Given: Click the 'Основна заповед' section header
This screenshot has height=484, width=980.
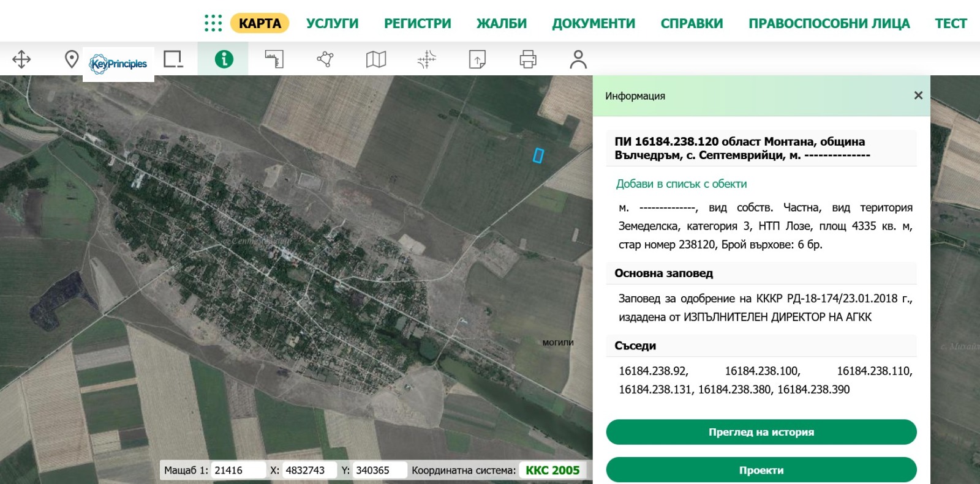Looking at the screenshot, I should 761,273.
